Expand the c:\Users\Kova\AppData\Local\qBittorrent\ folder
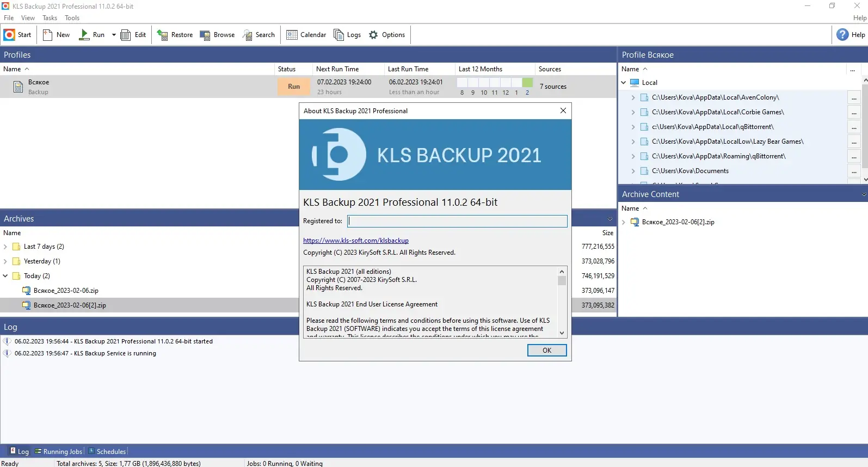The height and width of the screenshot is (467, 868). coord(633,127)
